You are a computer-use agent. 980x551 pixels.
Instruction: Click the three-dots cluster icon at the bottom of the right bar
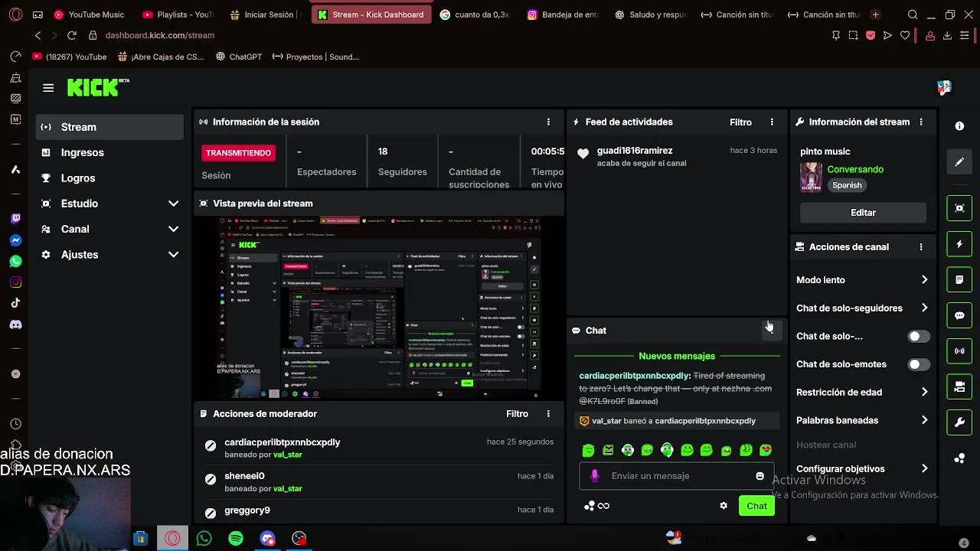tap(959, 458)
